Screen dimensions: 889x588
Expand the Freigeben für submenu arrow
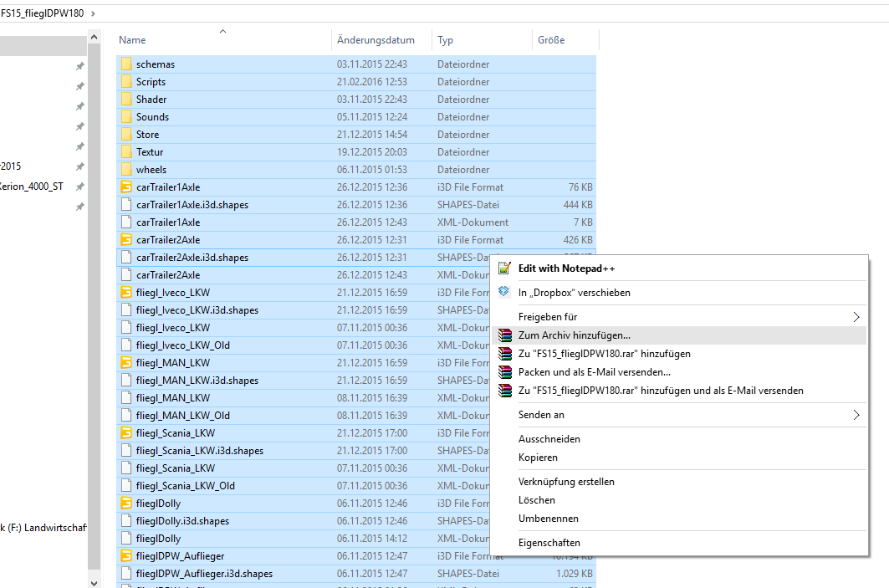pyautogui.click(x=856, y=317)
